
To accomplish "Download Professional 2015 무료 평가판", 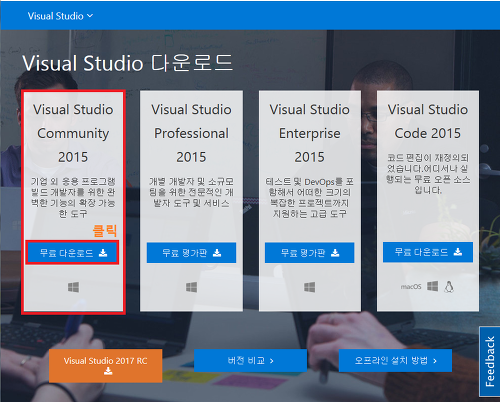I will click(191, 253).
